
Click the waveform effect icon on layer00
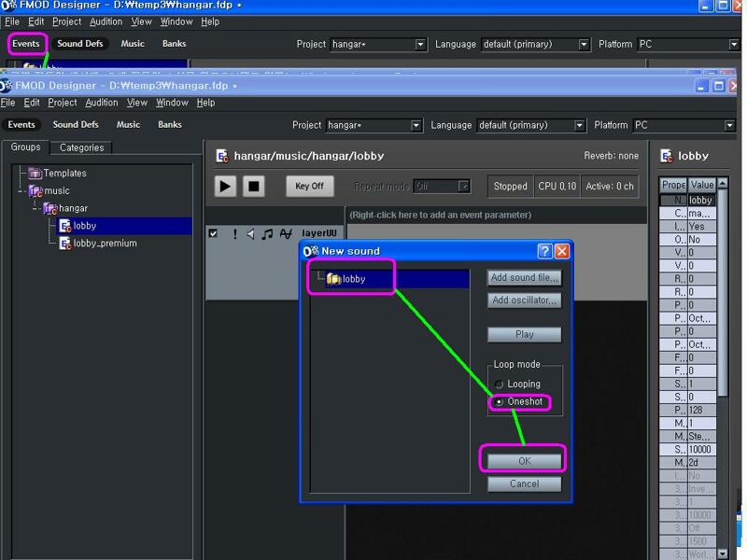pos(286,233)
